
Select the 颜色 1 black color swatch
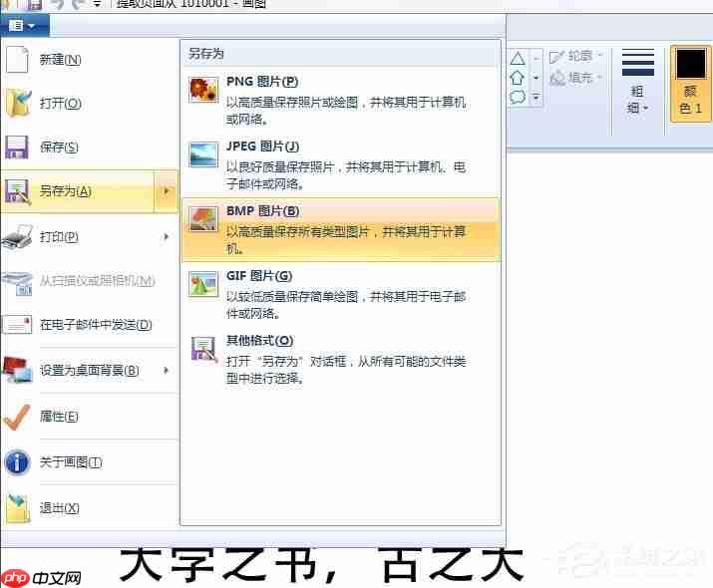pyautogui.click(x=691, y=83)
